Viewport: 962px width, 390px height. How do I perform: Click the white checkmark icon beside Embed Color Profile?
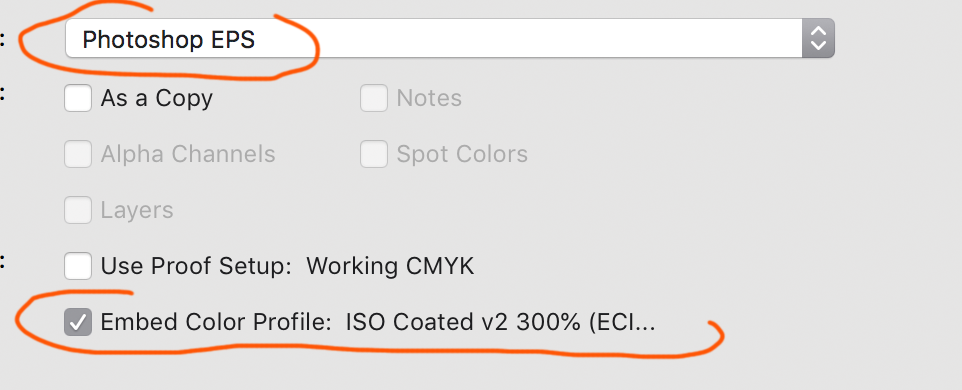tap(78, 322)
